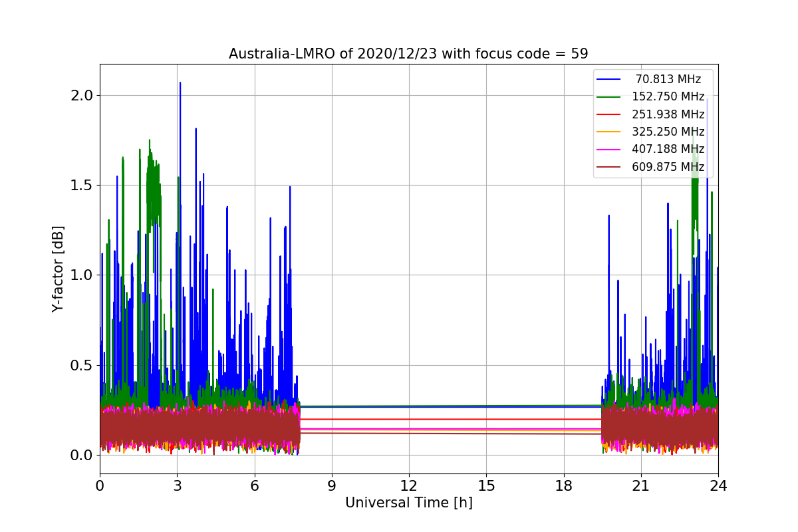The image size is (798, 532).
Task: Select the 407.188 MHz legend label
Action: coord(668,149)
